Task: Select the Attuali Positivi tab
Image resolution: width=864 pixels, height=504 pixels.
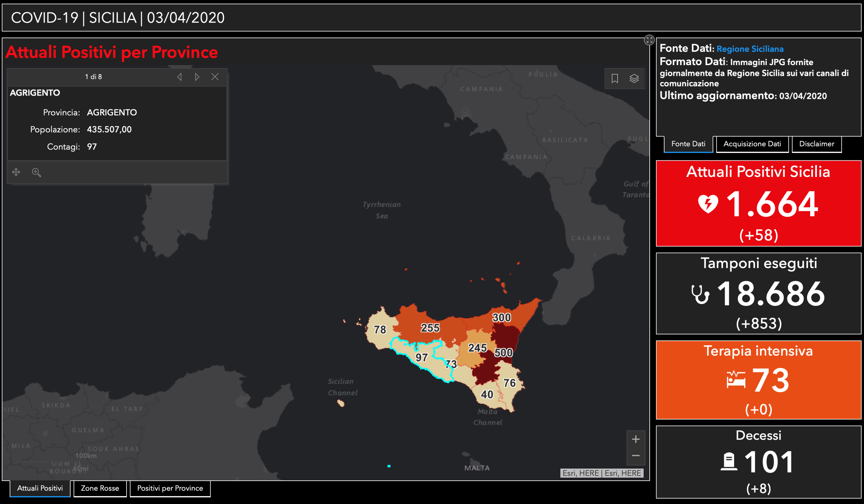Action: pos(40,488)
